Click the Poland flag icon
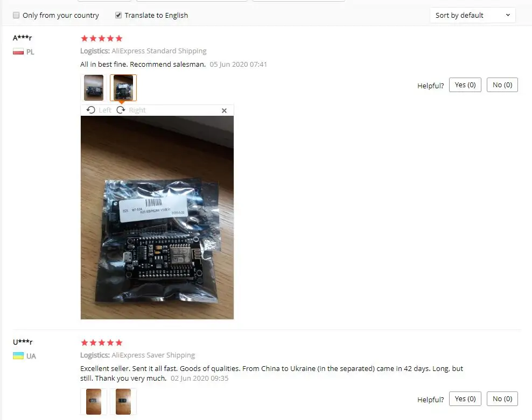Screen dimensions: 532x420 click(18, 52)
